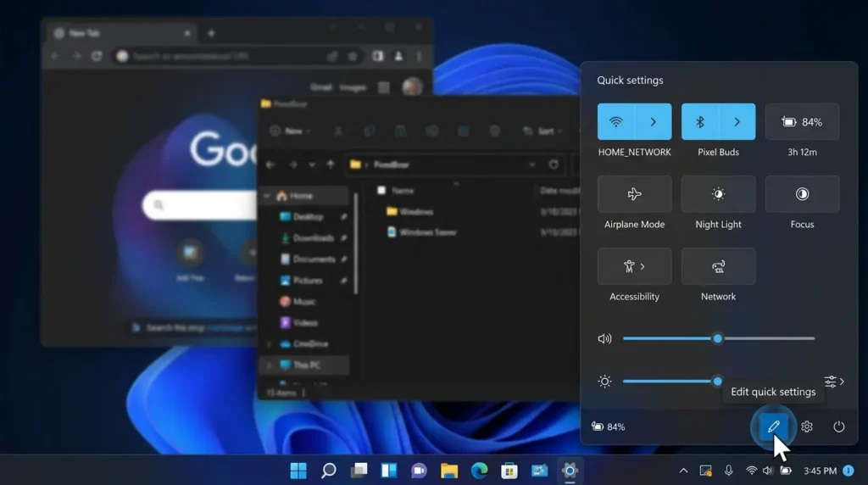Click the Gmail link on Google page
Image resolution: width=868 pixels, height=485 pixels.
(x=321, y=87)
